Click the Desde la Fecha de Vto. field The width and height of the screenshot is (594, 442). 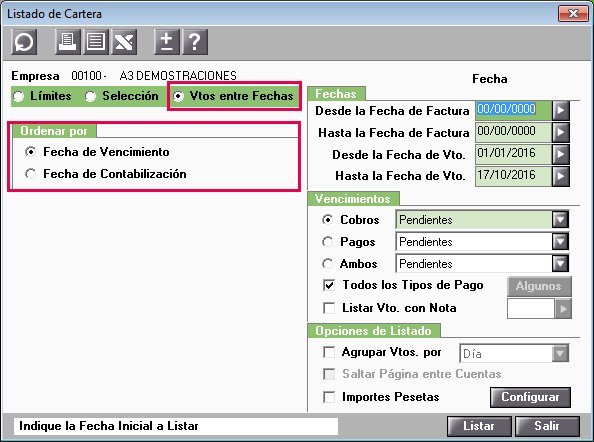[513, 154]
